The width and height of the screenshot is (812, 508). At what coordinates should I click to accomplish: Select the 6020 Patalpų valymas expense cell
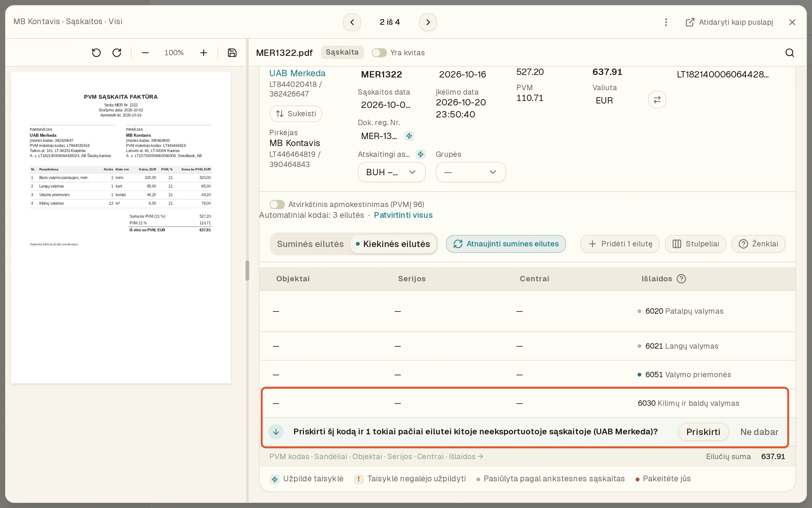[680, 311]
